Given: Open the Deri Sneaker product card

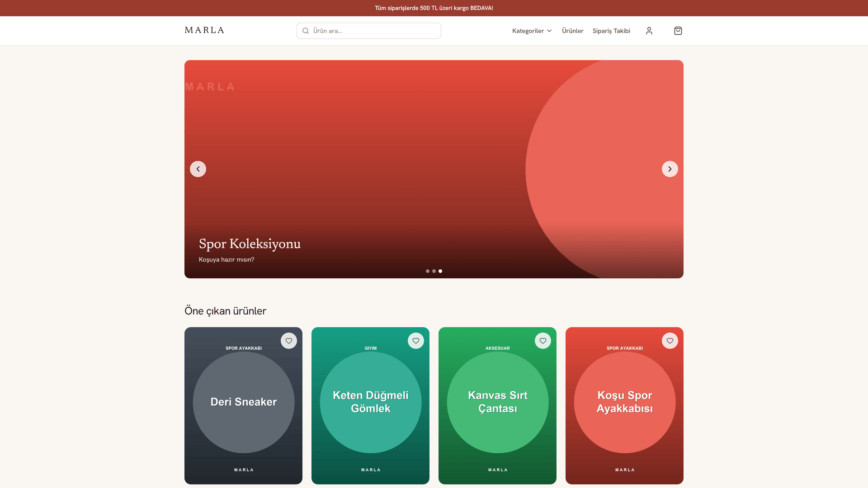Looking at the screenshot, I should pyautogui.click(x=243, y=406).
